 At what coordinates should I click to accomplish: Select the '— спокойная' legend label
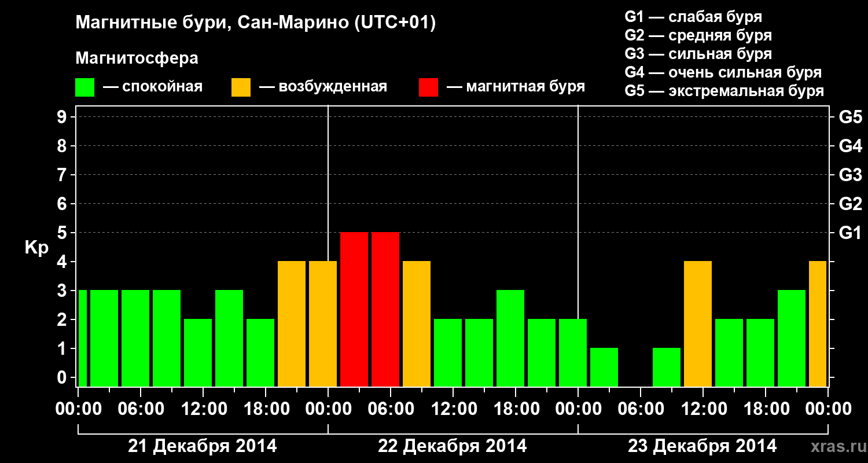pyautogui.click(x=153, y=87)
